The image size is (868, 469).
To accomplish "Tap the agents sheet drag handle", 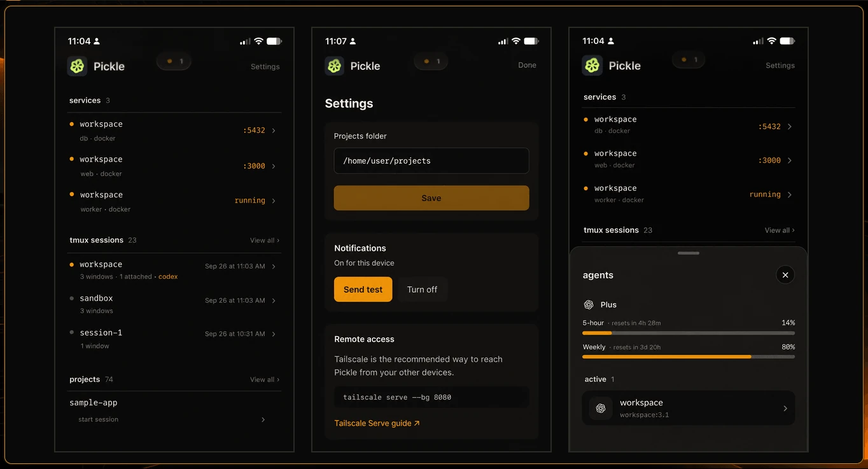I will 689,253.
